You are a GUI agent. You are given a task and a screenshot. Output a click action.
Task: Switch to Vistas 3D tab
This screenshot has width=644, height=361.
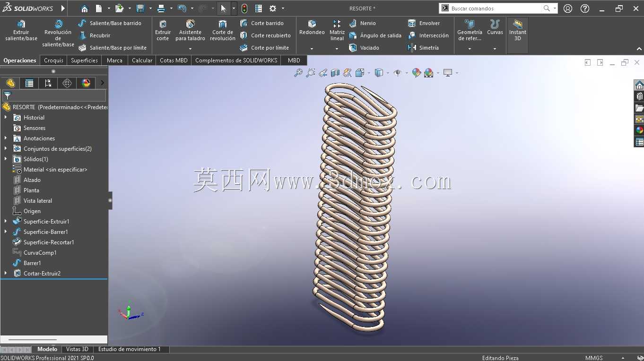point(77,349)
